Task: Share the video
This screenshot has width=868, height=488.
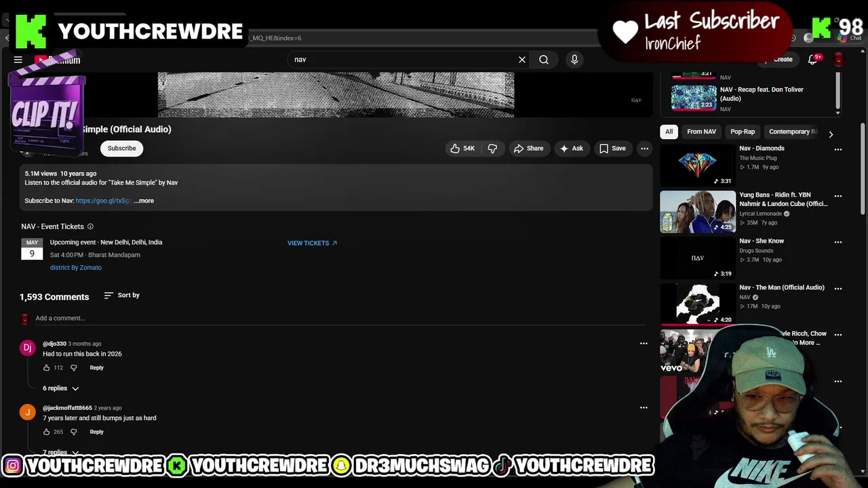Action: [x=528, y=148]
